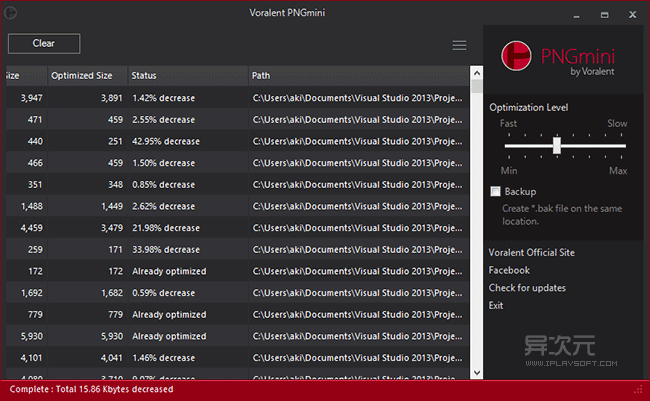Click the resize grip in status bar corner
650x401 pixels.
click(639, 389)
